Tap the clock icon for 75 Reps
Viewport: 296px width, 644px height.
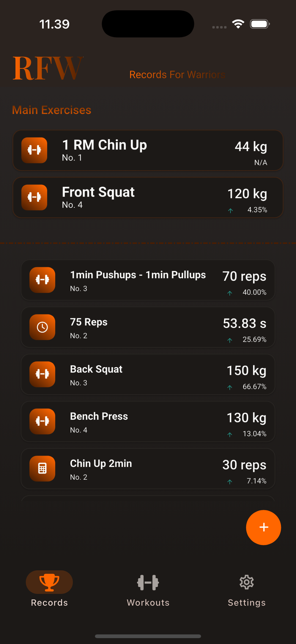pyautogui.click(x=42, y=327)
